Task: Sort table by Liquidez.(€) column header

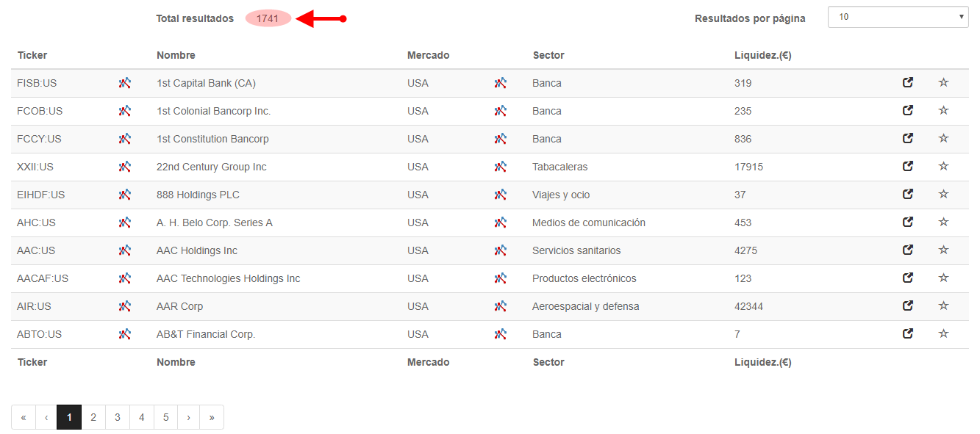Action: [762, 55]
